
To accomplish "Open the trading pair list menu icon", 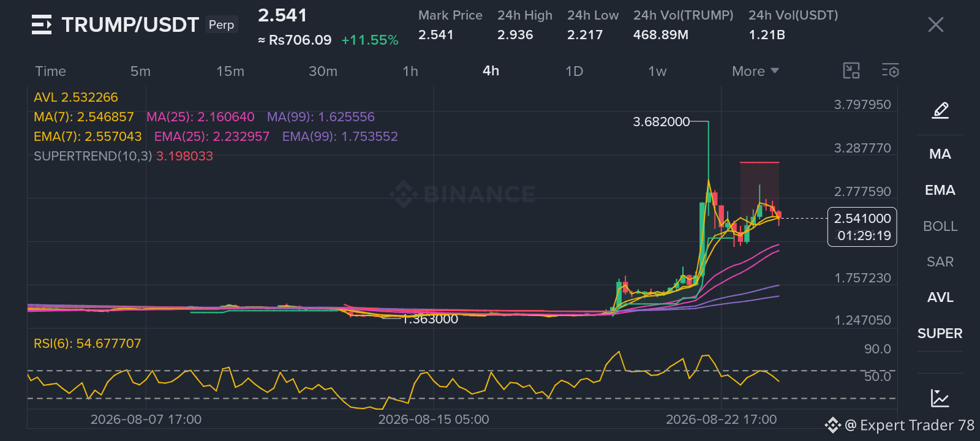I will coord(42,24).
